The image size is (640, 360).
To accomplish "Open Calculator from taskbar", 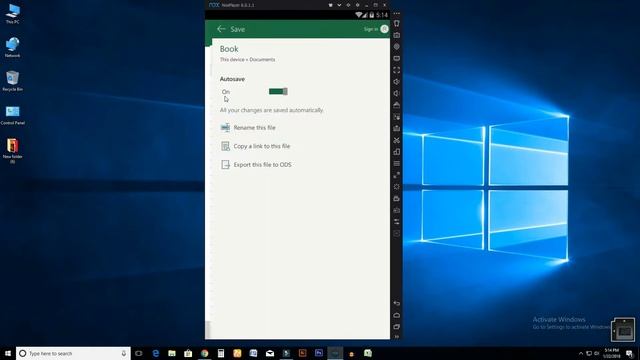I will pyautogui.click(x=221, y=353).
